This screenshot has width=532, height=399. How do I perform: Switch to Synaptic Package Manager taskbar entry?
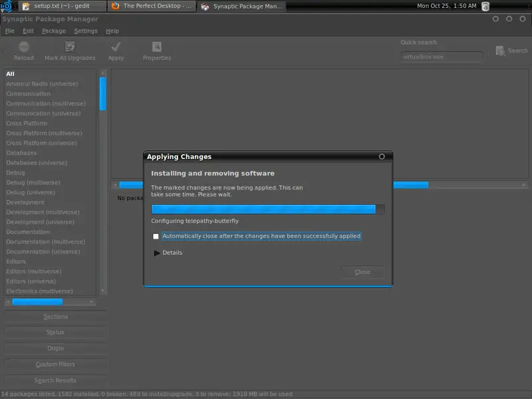[241, 6]
